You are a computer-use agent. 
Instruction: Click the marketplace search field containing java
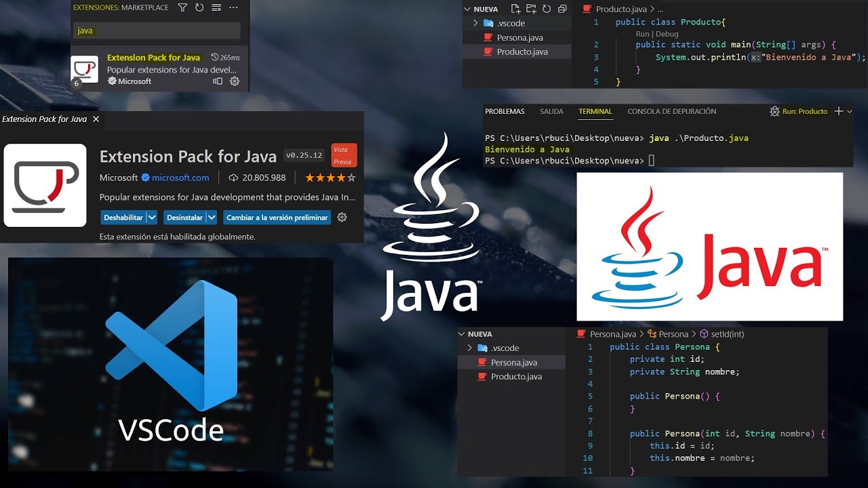point(157,30)
